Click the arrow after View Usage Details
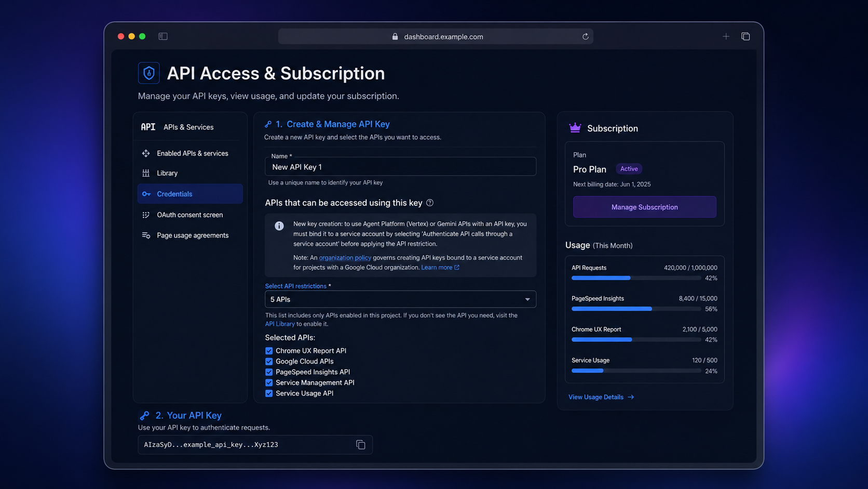Screen dimensions: 868x489 click(631, 397)
